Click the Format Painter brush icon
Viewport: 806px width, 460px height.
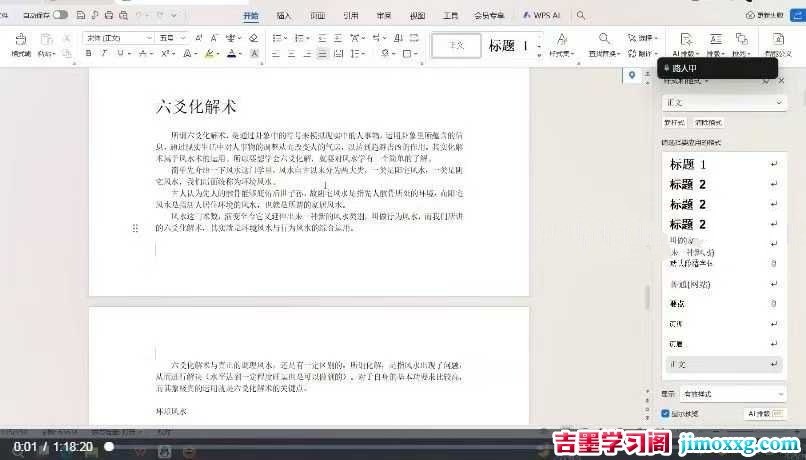click(21, 40)
